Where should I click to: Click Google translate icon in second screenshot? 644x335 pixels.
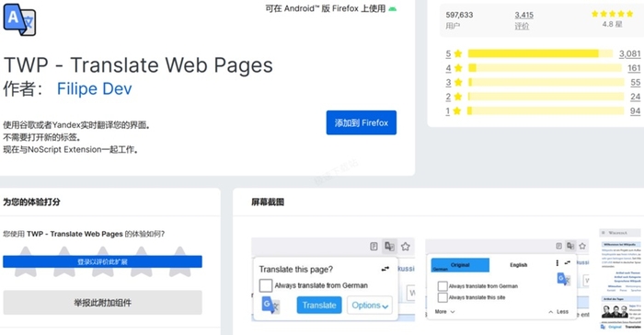coord(563,279)
